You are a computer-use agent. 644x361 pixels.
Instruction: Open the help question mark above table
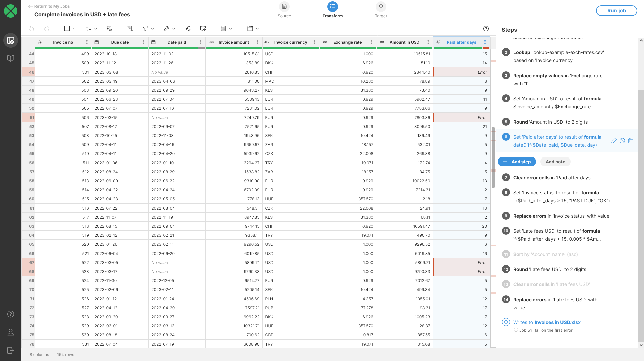486,29
